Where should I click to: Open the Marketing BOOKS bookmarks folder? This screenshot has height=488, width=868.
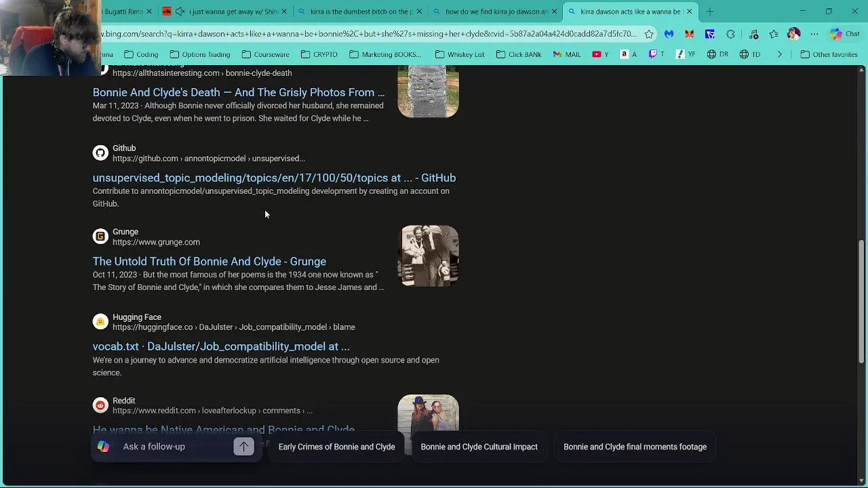(x=384, y=54)
